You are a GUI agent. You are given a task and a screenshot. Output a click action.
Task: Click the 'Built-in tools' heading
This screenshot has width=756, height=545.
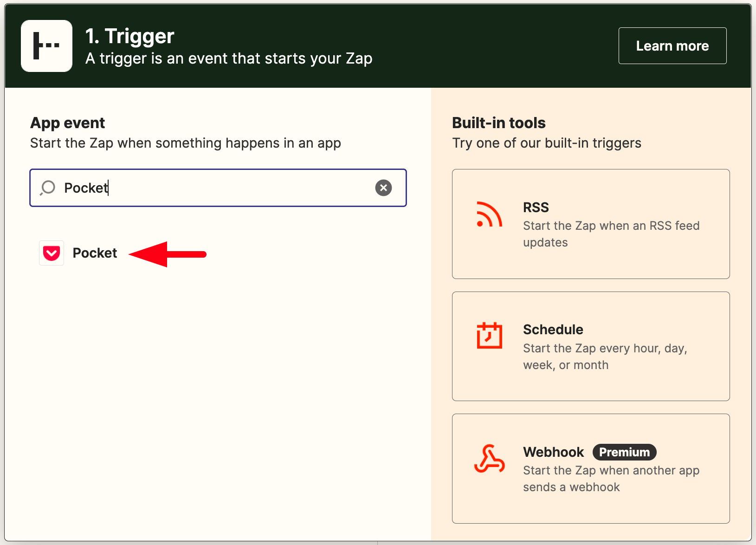pyautogui.click(x=499, y=123)
